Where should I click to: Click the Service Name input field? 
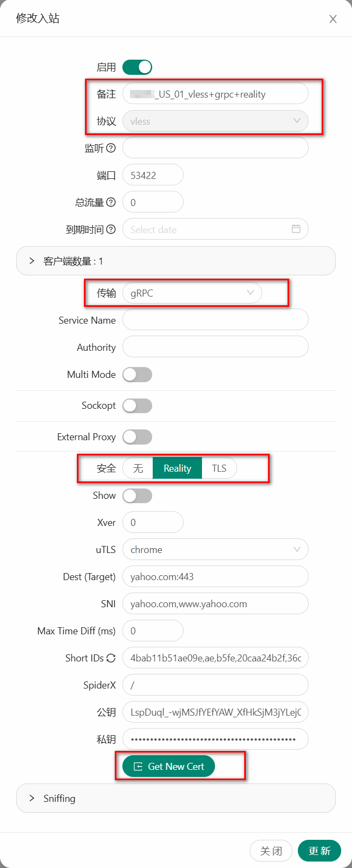(x=215, y=320)
